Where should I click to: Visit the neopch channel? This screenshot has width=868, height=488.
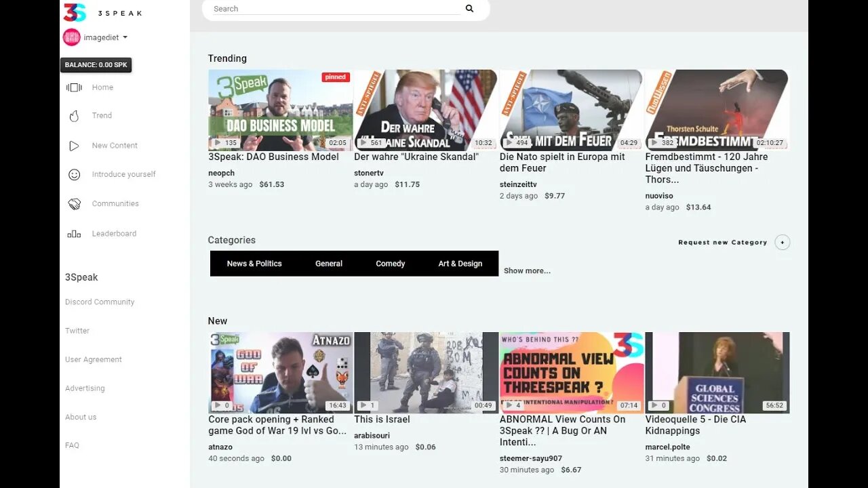(221, 174)
